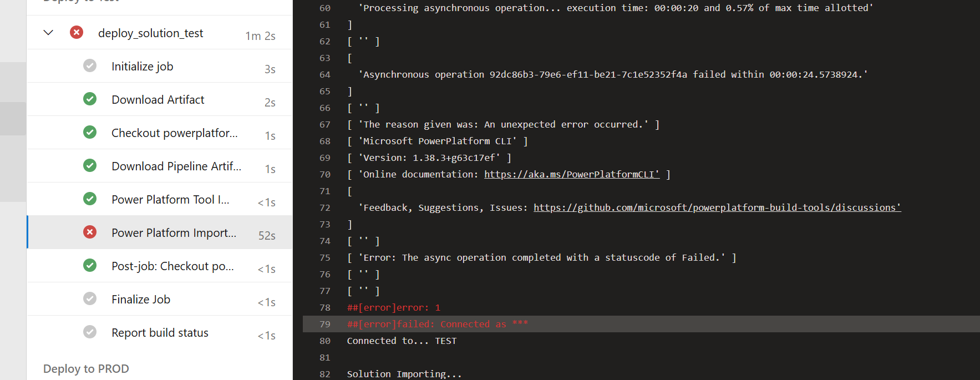Open the PowerPlatformCLI documentation link
Viewport: 980px width, 380px height.
571,174
